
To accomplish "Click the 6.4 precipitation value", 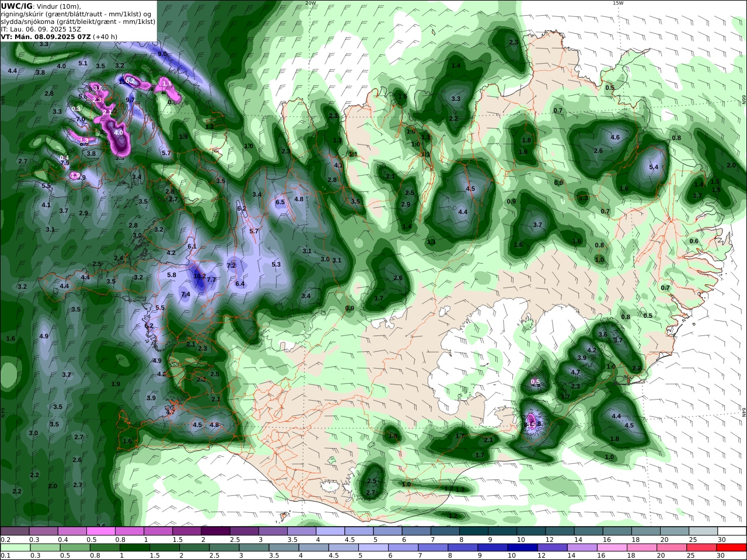I will click(x=239, y=284).
